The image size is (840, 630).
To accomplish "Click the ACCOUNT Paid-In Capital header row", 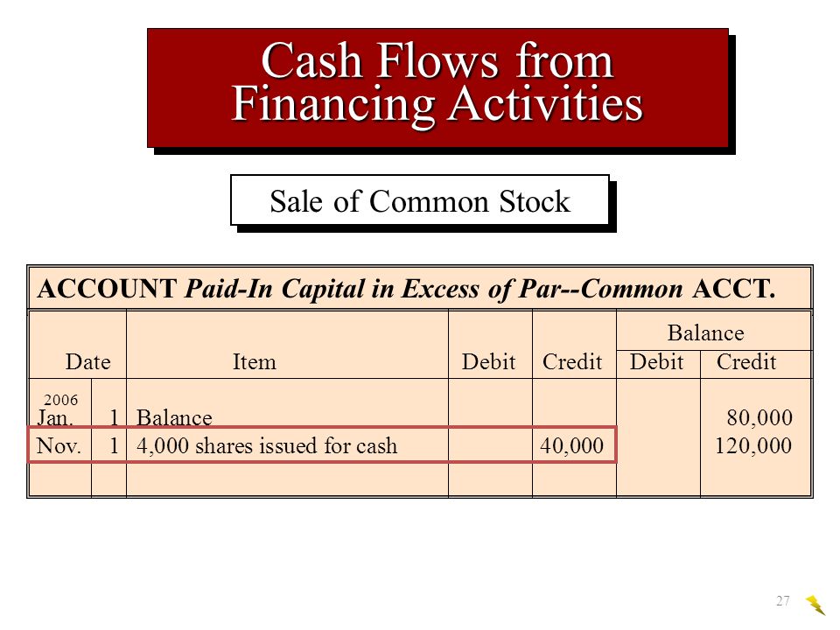I will pos(420,288).
